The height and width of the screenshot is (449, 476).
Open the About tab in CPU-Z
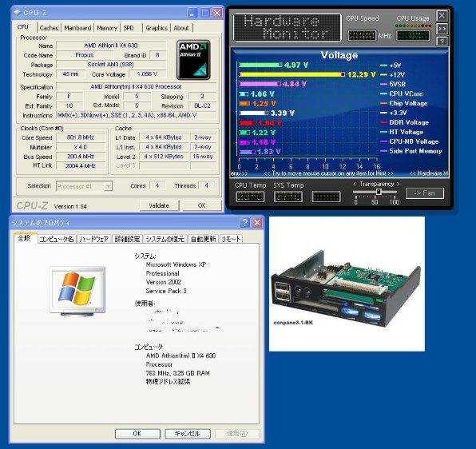click(181, 28)
